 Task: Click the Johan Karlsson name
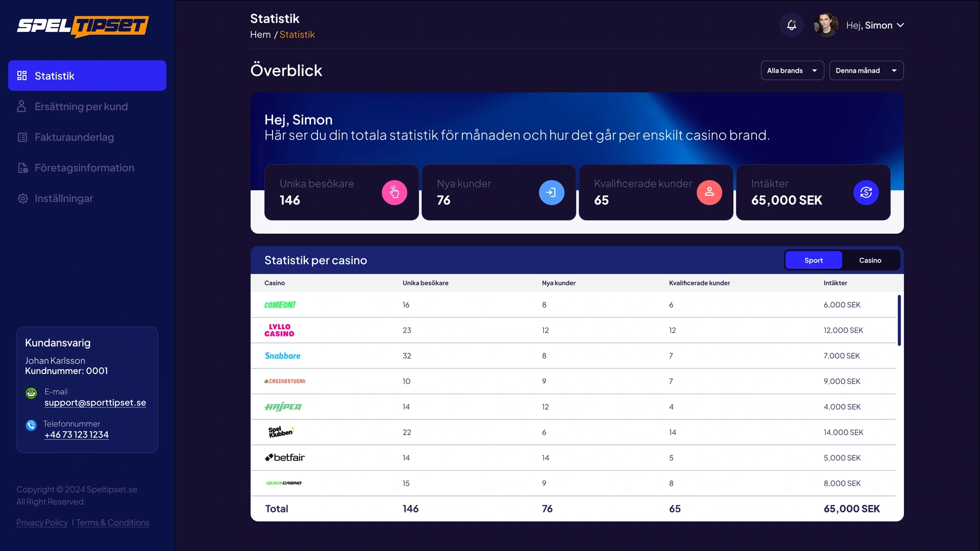55,361
